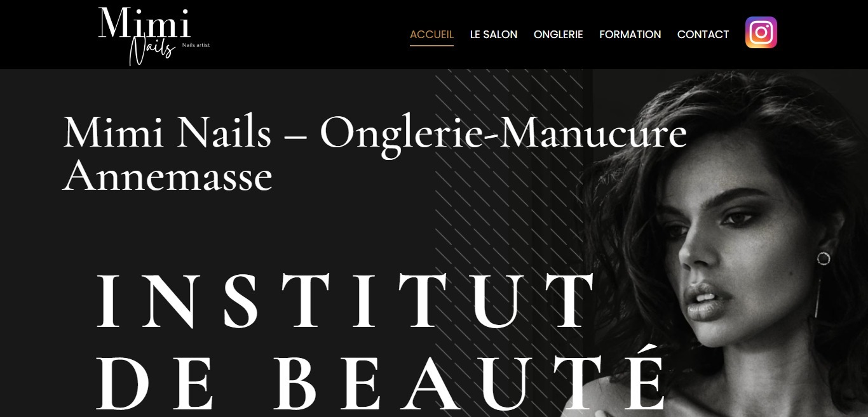Viewport: 868px width, 417px height.
Task: Open the FORMATION menu item
Action: (630, 34)
